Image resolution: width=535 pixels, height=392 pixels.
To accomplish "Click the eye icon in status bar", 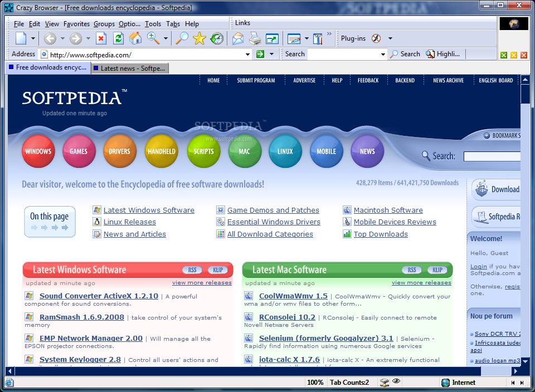I will [x=396, y=381].
